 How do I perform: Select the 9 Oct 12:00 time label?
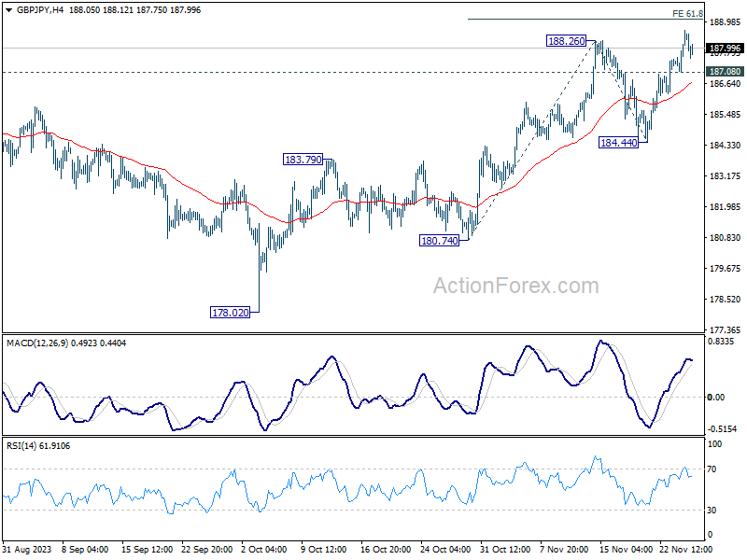click(x=324, y=549)
